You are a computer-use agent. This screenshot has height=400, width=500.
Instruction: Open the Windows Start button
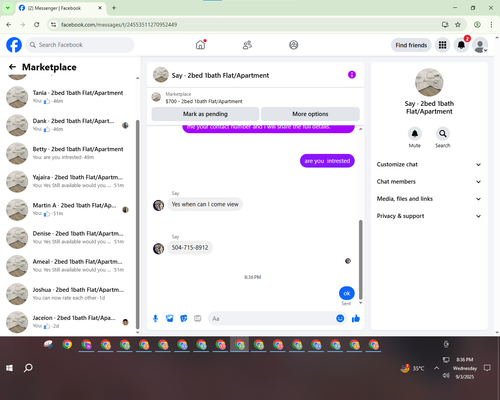pyautogui.click(x=9, y=368)
